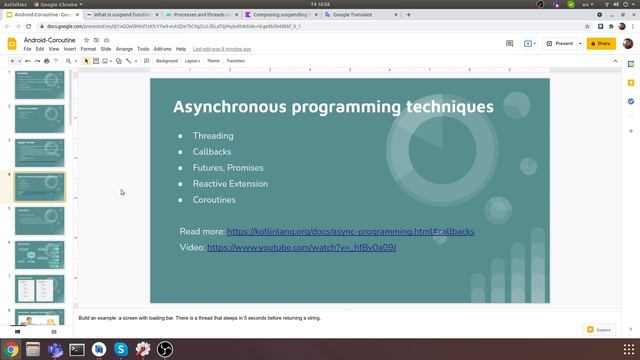Open the youtube.com watch video link
Image resolution: width=640 pixels, height=360 pixels.
[x=302, y=247]
